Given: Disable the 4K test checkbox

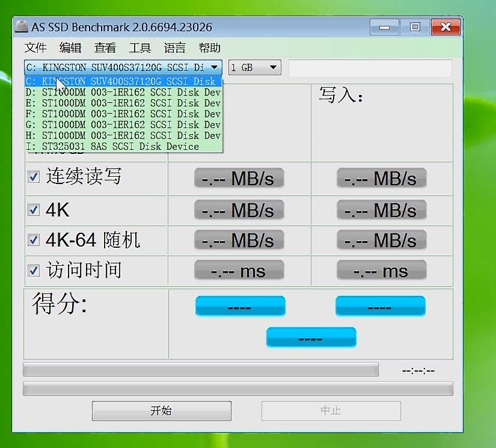Looking at the screenshot, I should 34,209.
